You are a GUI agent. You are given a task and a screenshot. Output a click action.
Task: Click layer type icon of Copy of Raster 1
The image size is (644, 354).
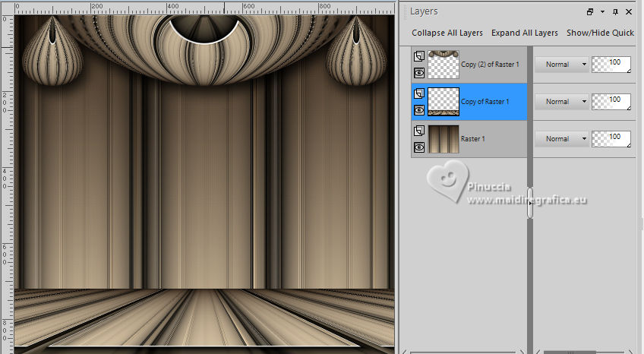[418, 93]
